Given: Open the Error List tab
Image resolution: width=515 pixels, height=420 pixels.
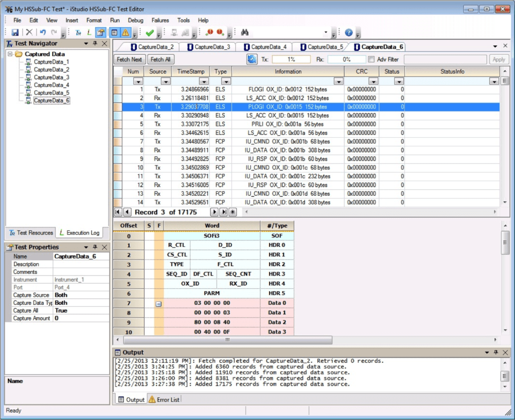Looking at the screenshot, I should (164, 400).
